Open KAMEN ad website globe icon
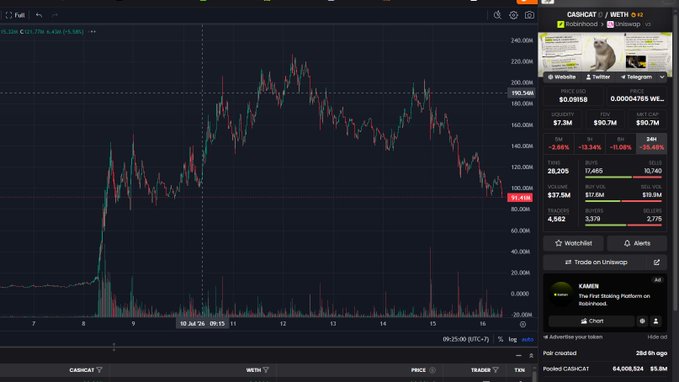 tap(642, 321)
